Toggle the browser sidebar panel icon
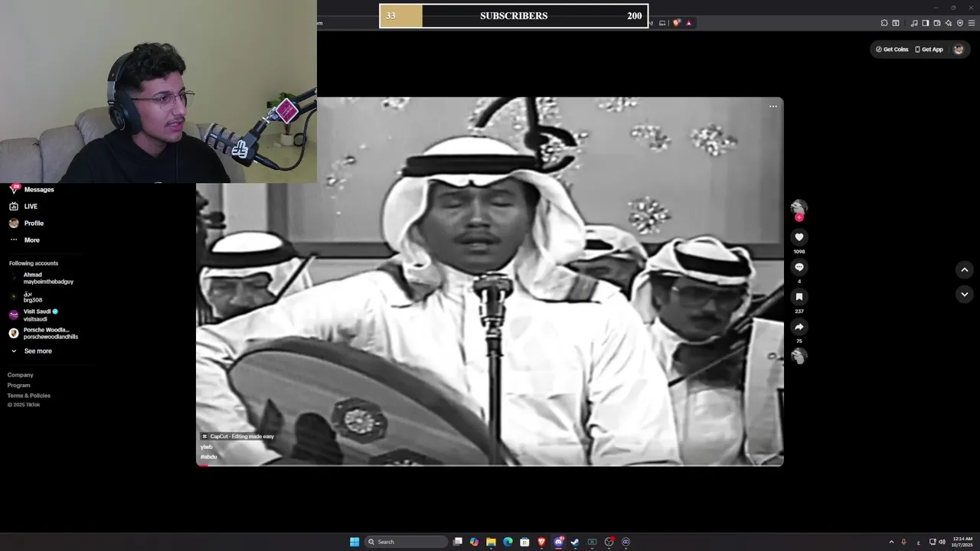The width and height of the screenshot is (980, 551). [926, 23]
